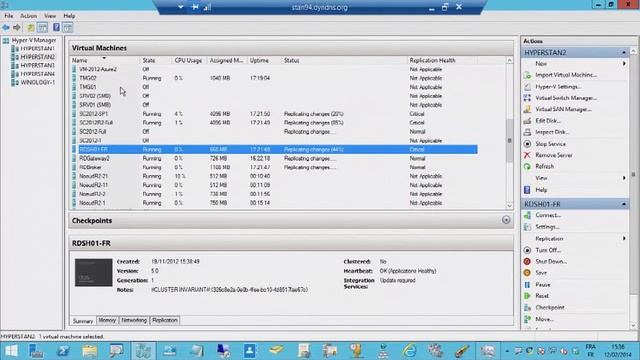Expand the View submenu in Actions
640x360 pixels.
(624, 178)
